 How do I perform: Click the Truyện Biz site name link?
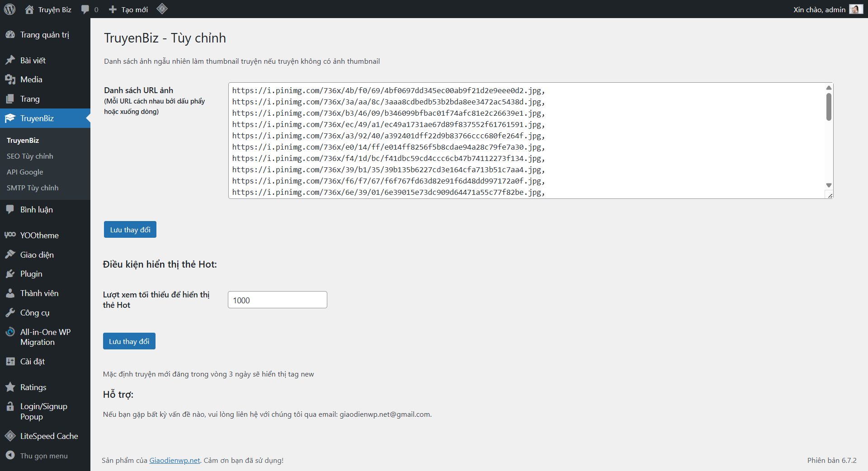(55, 9)
